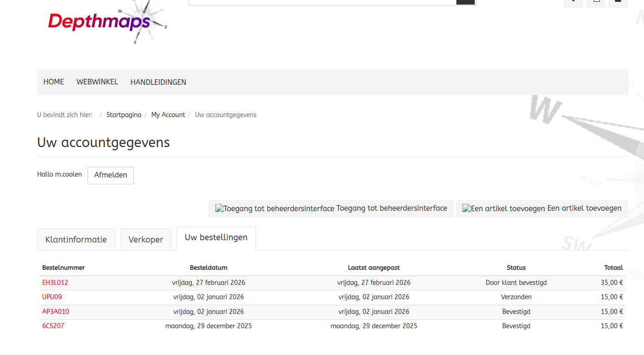
Task: Focus the search input field at top
Action: (x=322, y=2)
